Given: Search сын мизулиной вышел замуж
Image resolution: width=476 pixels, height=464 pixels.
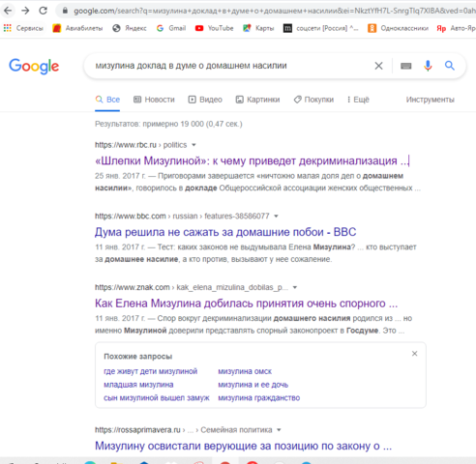Looking at the screenshot, I should (157, 398).
